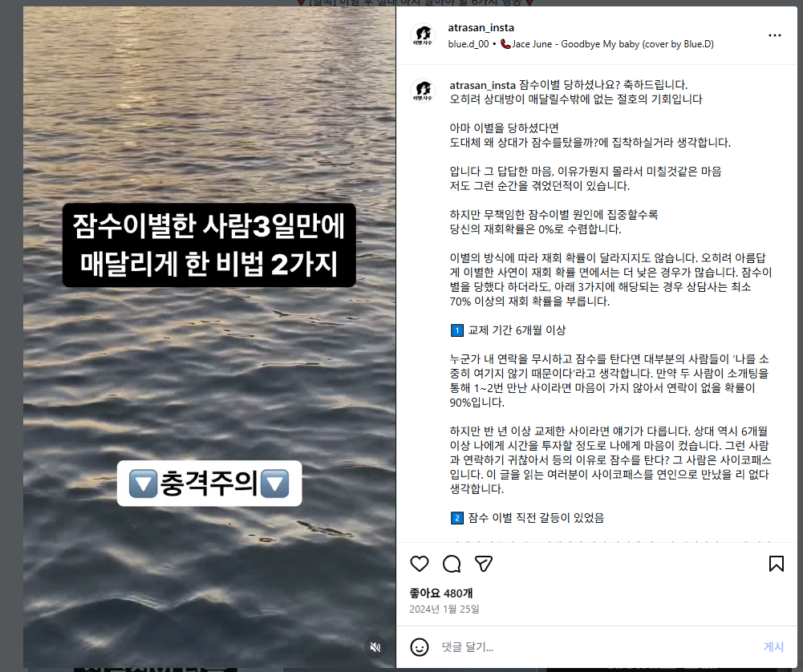
Task: Click avatar beside the caption text
Action: [423, 91]
